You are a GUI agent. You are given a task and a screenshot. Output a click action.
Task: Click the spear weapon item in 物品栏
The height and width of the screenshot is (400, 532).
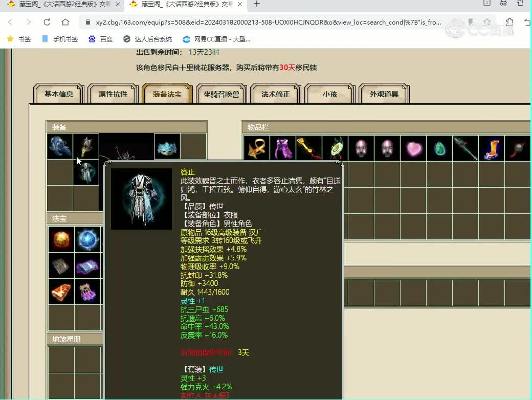[466, 148]
